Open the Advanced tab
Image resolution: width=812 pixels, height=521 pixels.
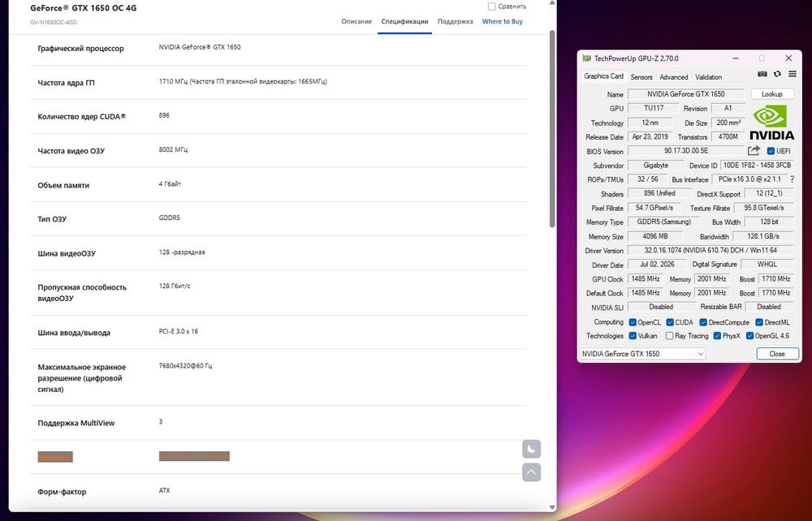(673, 77)
